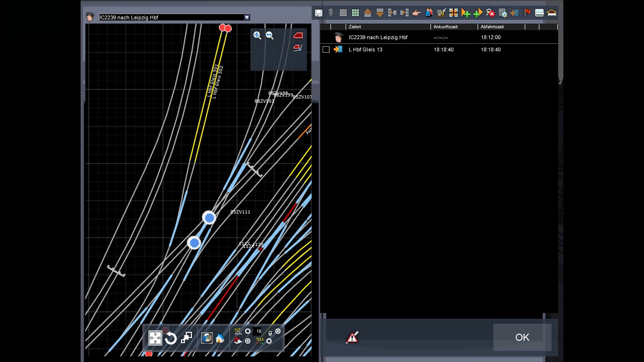Zoom out on the track map

(270, 35)
